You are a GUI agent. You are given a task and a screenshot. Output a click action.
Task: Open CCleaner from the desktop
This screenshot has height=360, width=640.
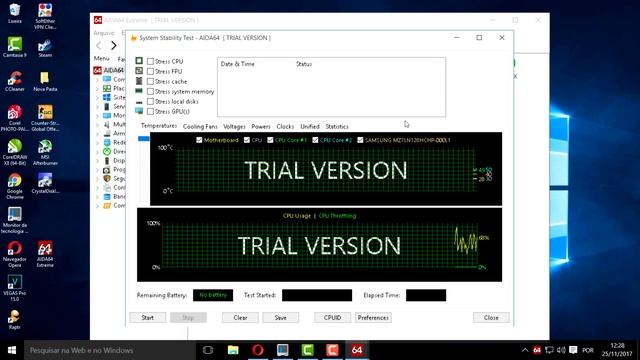[15, 80]
